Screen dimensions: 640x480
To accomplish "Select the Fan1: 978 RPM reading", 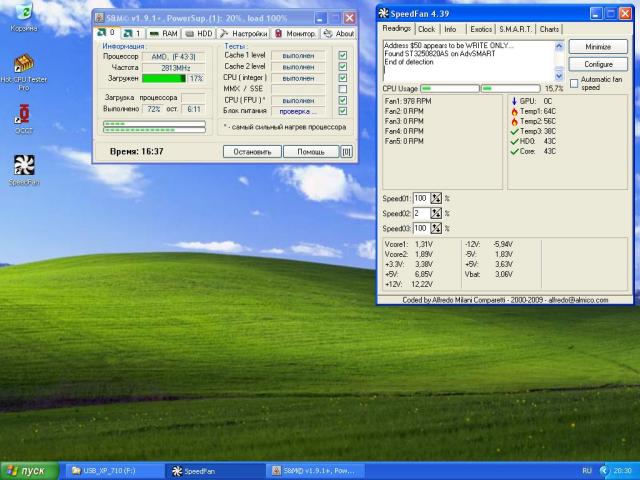I will coord(408,101).
